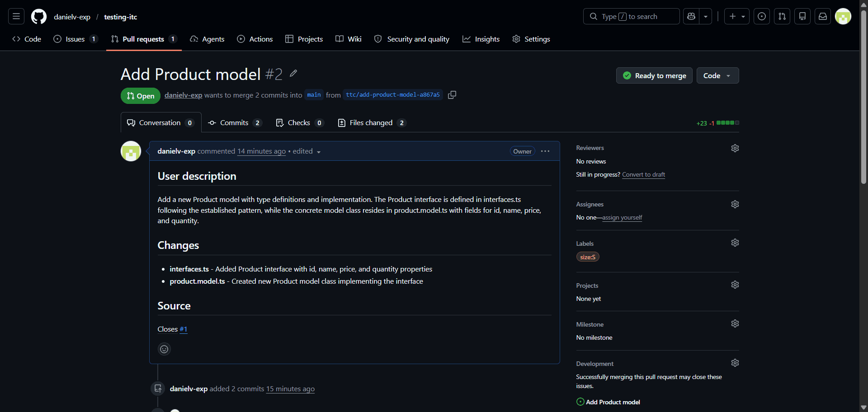Image resolution: width=868 pixels, height=412 pixels.
Task: Open comment author avatar thumbnail
Action: point(131,151)
